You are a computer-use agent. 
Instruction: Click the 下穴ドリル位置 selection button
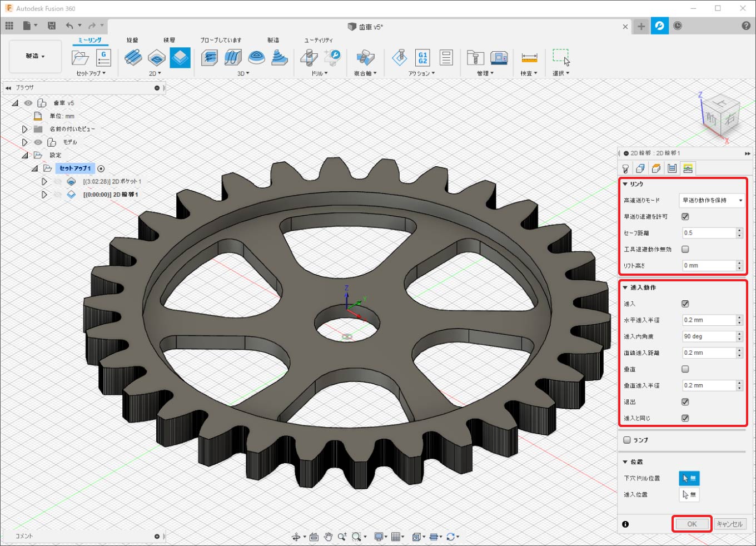689,478
